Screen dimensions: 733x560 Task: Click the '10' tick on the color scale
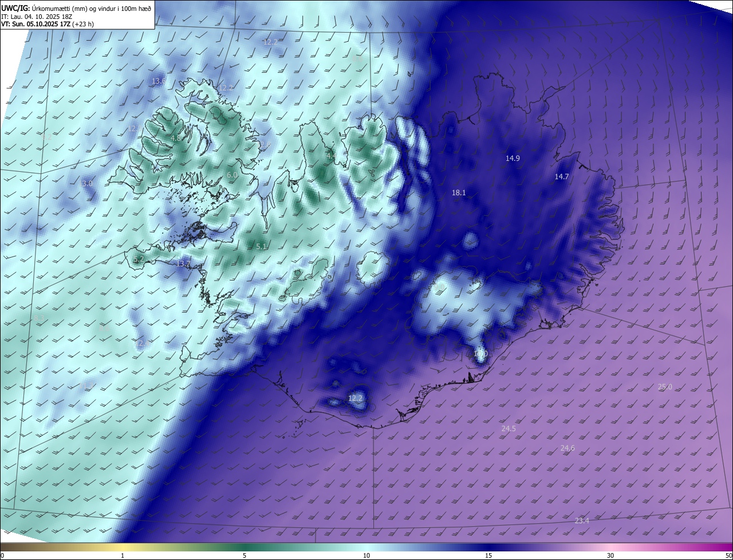tap(366, 555)
